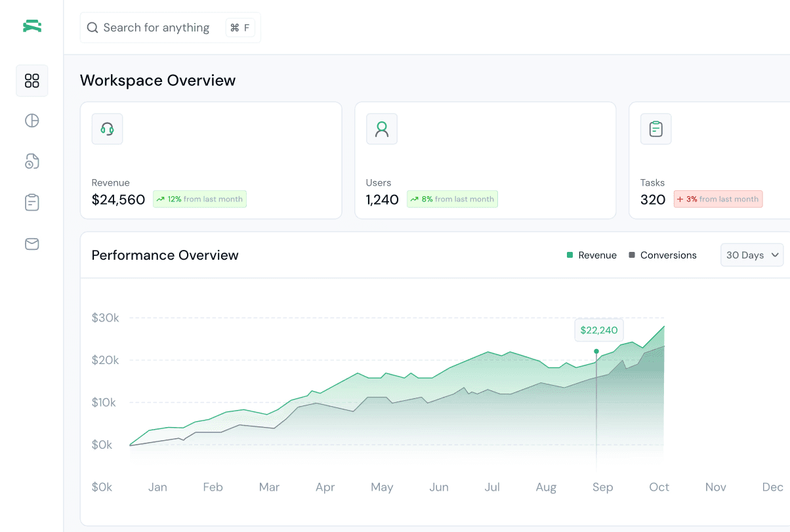Click the Workspace Overview heading
The width and height of the screenshot is (790, 532).
pyautogui.click(x=158, y=81)
